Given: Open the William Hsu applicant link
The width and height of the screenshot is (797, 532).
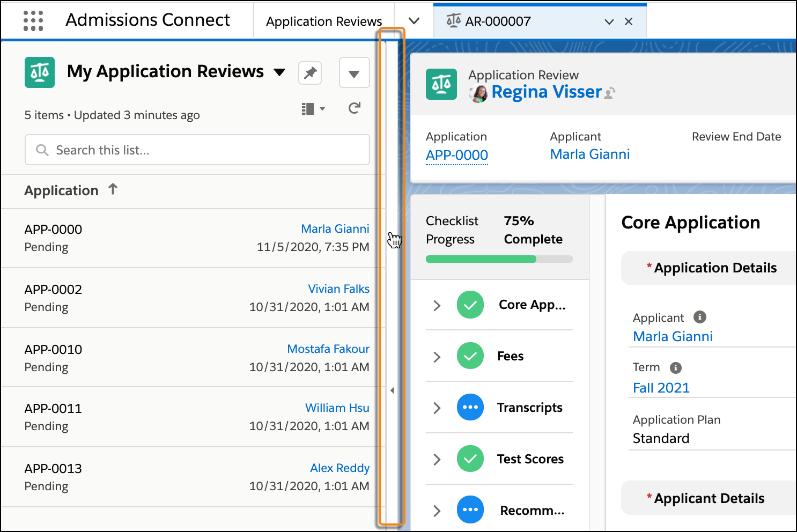Looking at the screenshot, I should pyautogui.click(x=337, y=408).
